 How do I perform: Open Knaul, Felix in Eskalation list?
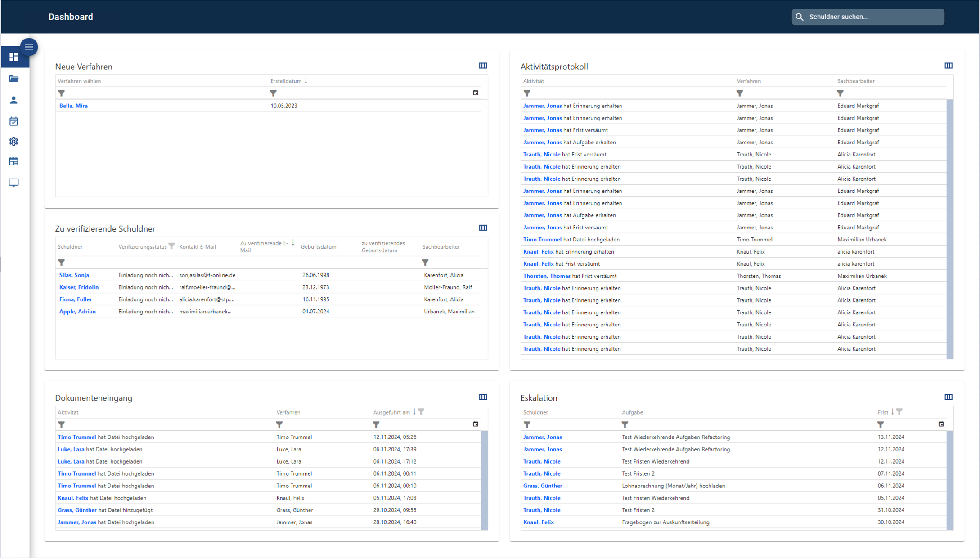539,522
